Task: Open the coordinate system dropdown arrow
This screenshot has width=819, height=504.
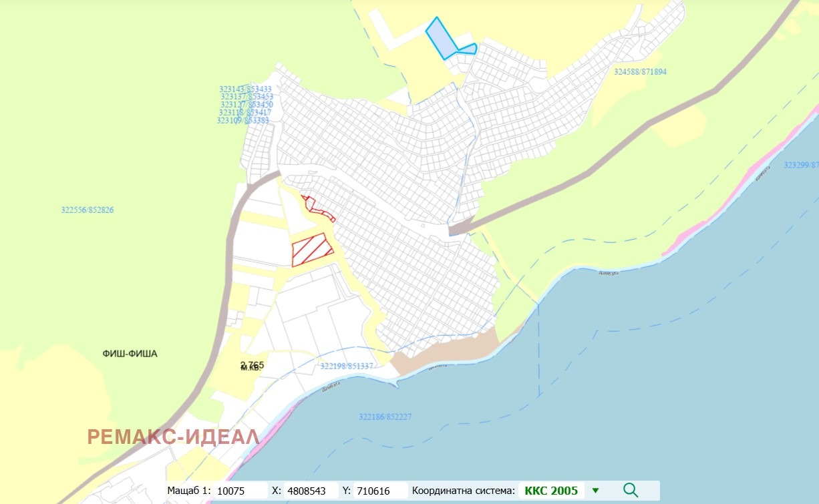Action: (x=595, y=491)
